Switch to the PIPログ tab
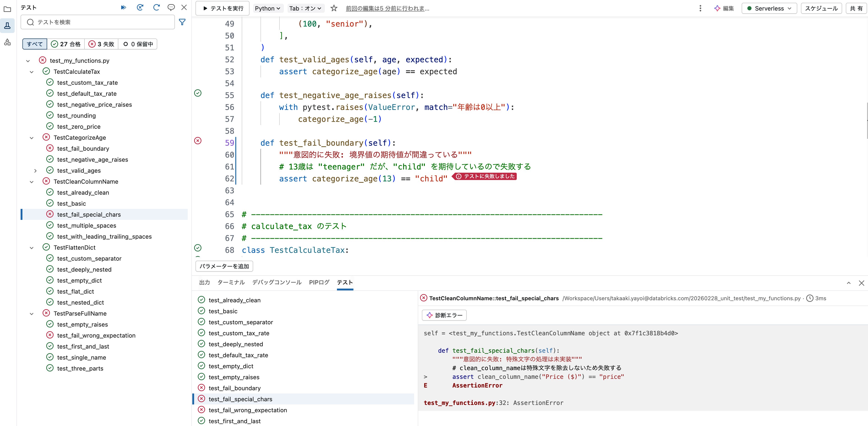This screenshot has height=426, width=868. click(319, 282)
